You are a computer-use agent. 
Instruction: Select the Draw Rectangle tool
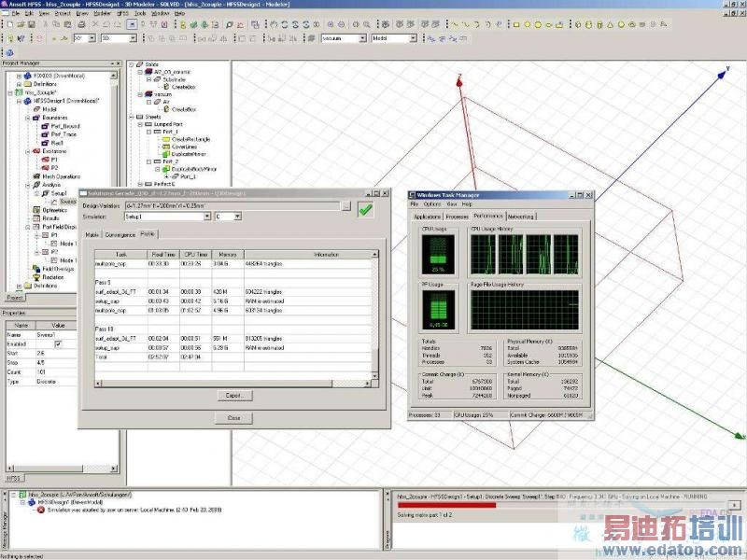click(516, 24)
